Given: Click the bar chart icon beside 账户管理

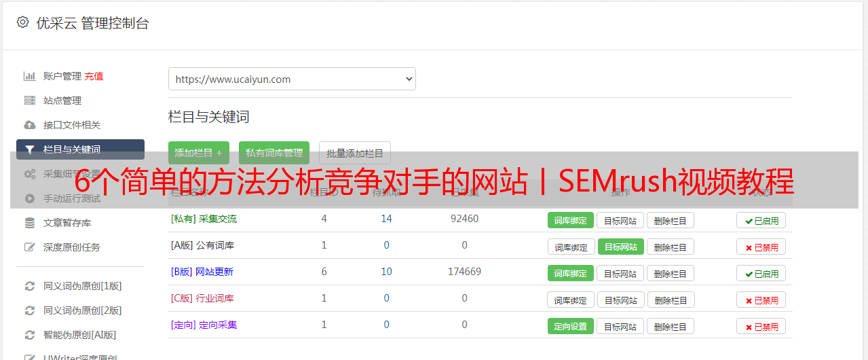Looking at the screenshot, I should [x=29, y=76].
